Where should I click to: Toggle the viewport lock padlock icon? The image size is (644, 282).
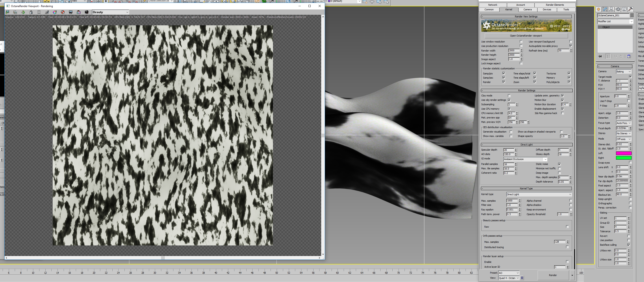[31, 12]
